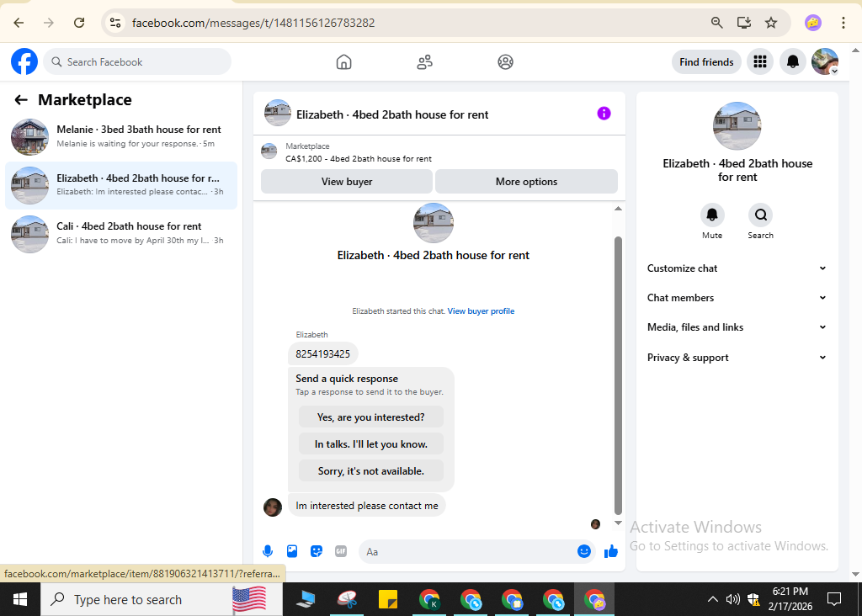Open the Snipping Tool taskbar icon
Image resolution: width=862 pixels, height=616 pixels.
(347, 599)
